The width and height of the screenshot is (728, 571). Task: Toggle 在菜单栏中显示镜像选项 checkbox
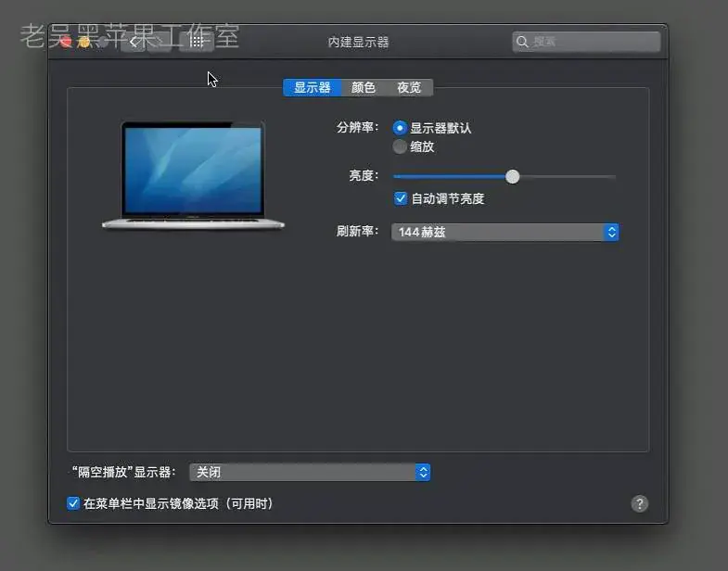click(x=73, y=503)
